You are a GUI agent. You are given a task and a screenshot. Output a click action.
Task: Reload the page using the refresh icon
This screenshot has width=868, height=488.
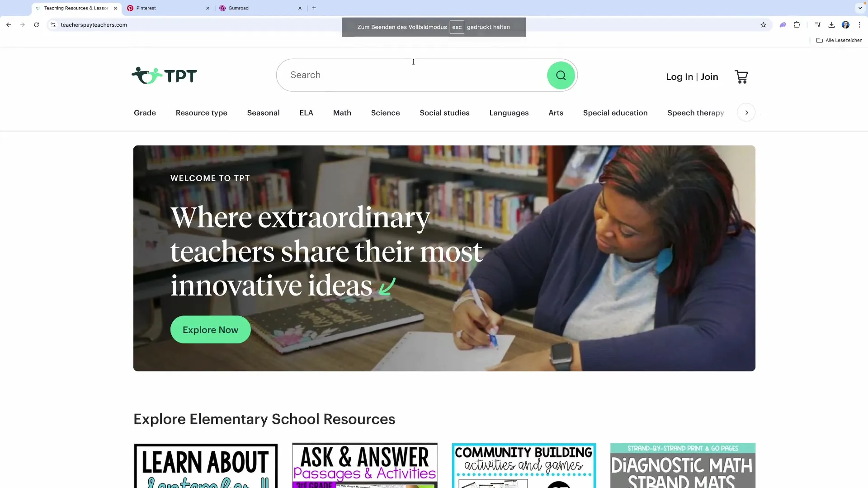[37, 25]
